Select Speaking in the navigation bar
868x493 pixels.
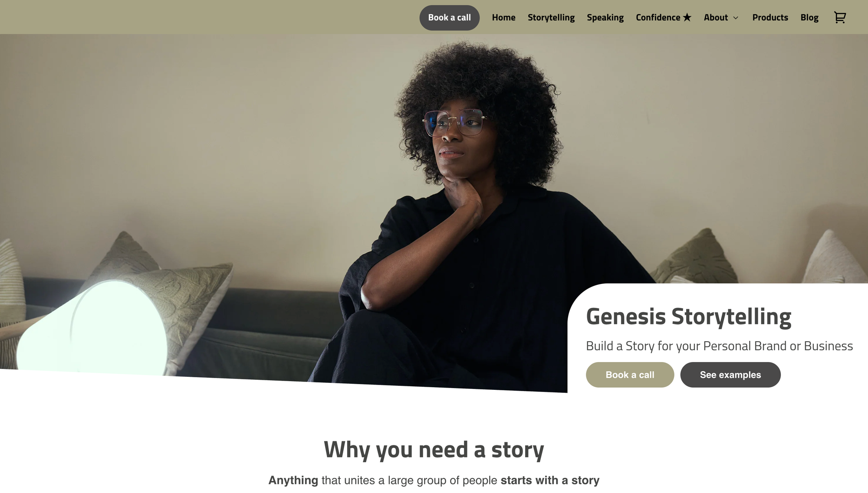[605, 17]
